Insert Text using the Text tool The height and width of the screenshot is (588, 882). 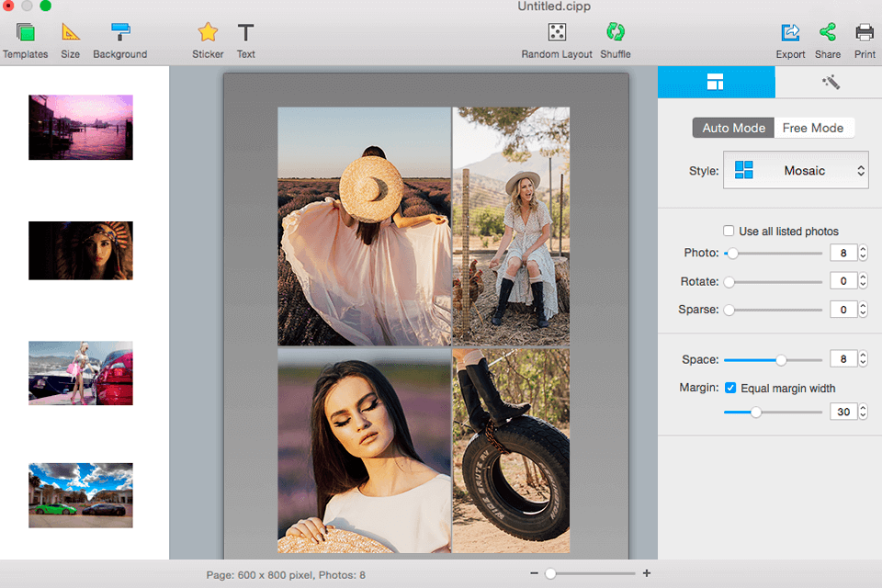pyautogui.click(x=245, y=37)
